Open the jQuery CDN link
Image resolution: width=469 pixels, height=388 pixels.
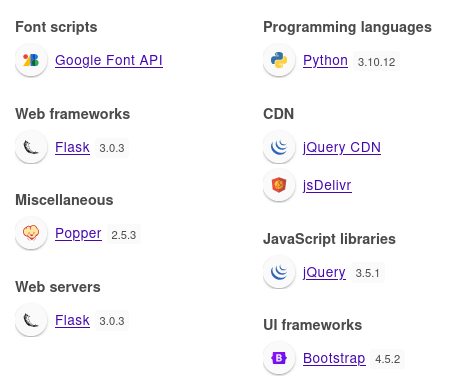(342, 147)
